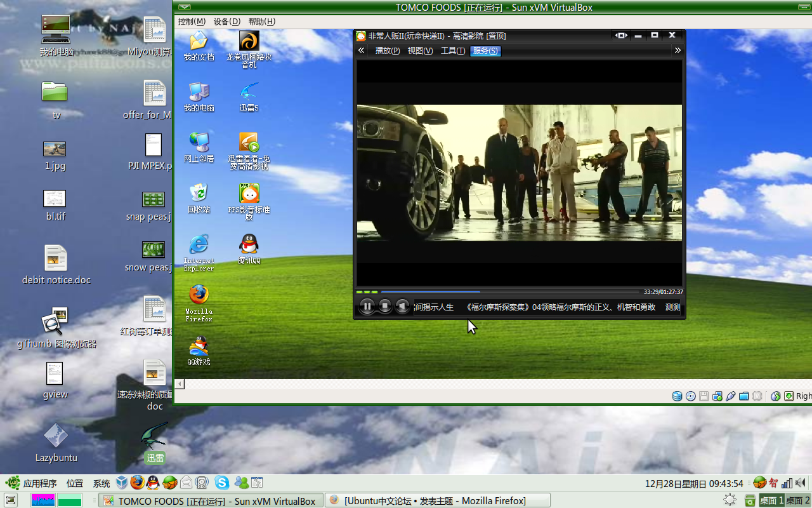
Task: Collapse player panel with left double-chevron
Action: click(361, 50)
